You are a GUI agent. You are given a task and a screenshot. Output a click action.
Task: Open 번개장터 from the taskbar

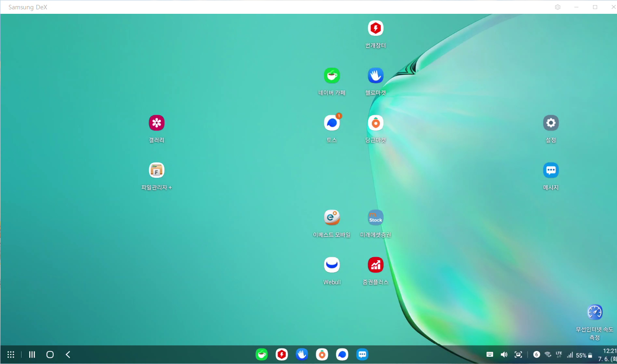click(x=281, y=355)
